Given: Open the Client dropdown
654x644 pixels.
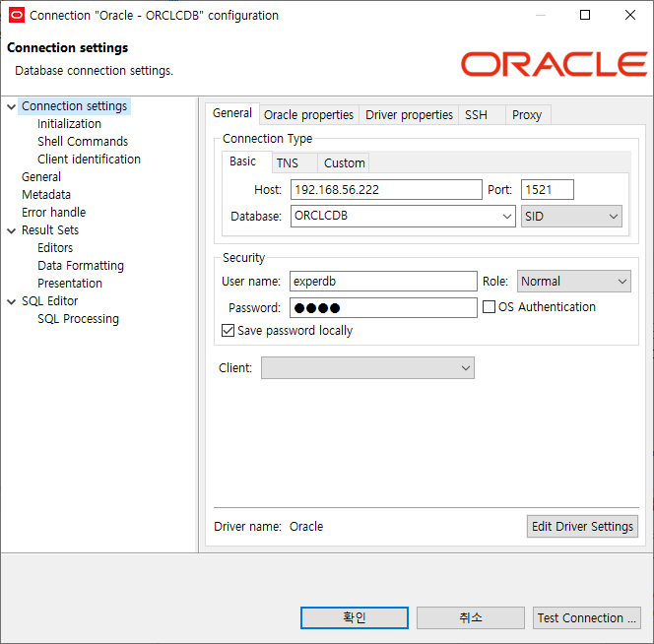Looking at the screenshot, I should [367, 368].
